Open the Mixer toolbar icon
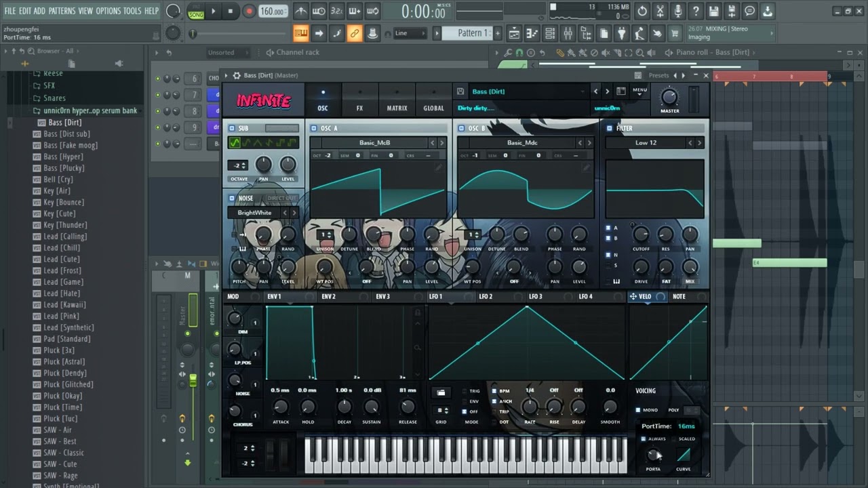Image resolution: width=868 pixels, height=488 pixels. click(568, 33)
